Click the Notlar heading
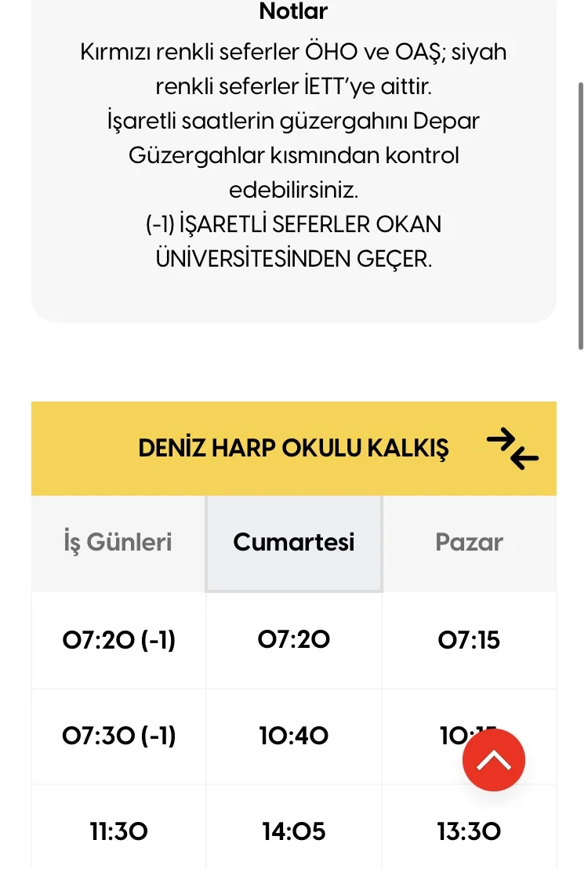Viewport: 588px width, 869px height. 293,12
